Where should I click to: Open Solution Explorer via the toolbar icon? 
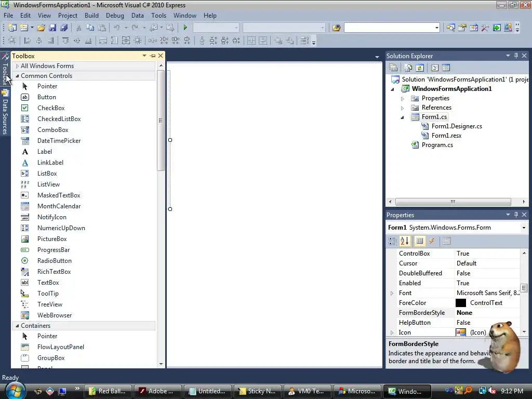pyautogui.click(x=450, y=28)
